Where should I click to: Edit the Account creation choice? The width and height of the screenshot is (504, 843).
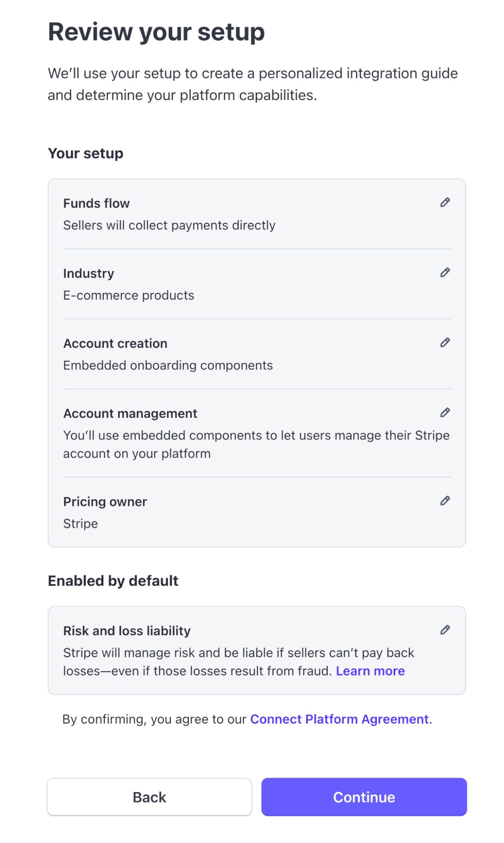pos(445,342)
